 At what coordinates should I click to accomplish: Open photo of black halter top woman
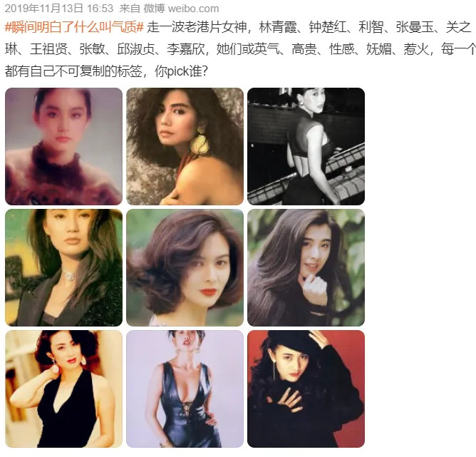(x=63, y=389)
